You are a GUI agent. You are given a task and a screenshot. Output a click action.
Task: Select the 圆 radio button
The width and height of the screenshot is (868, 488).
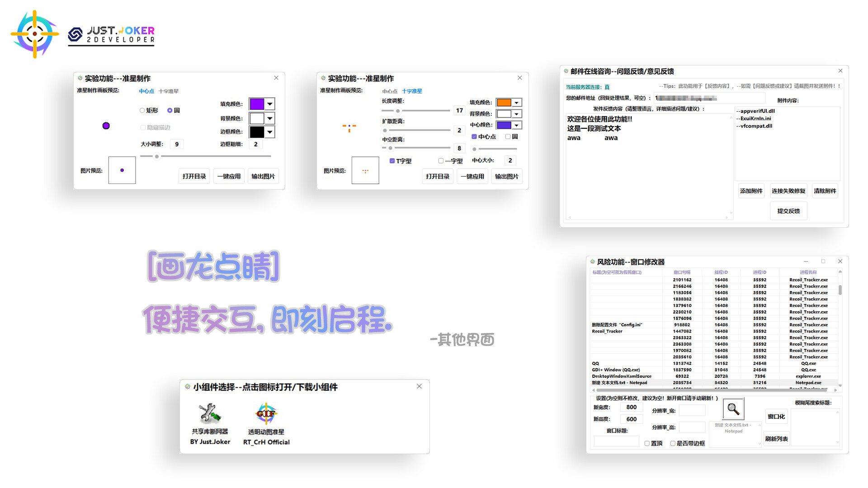pyautogui.click(x=170, y=110)
